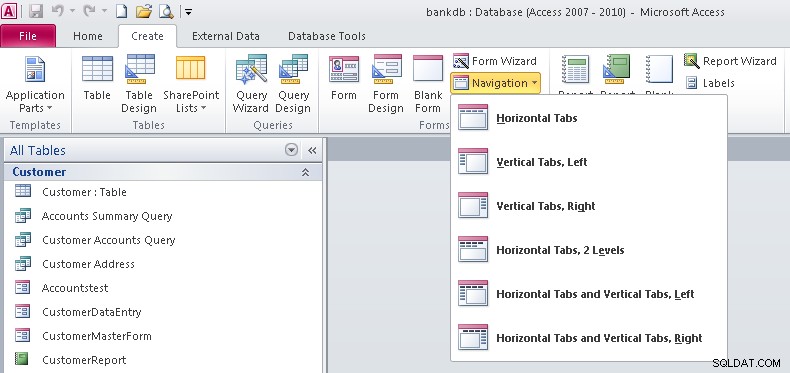This screenshot has width=790, height=373.
Task: Click the Save icon in Quick Access Toolbar
Action: [36, 11]
